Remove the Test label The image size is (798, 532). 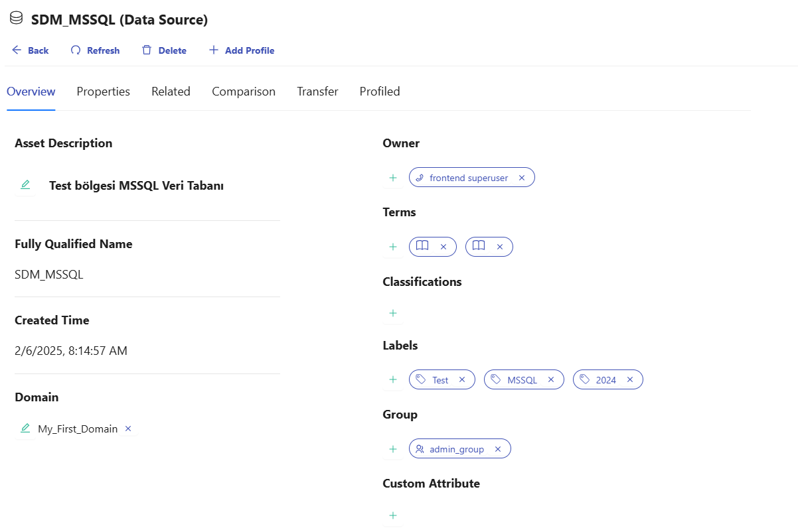(x=462, y=380)
